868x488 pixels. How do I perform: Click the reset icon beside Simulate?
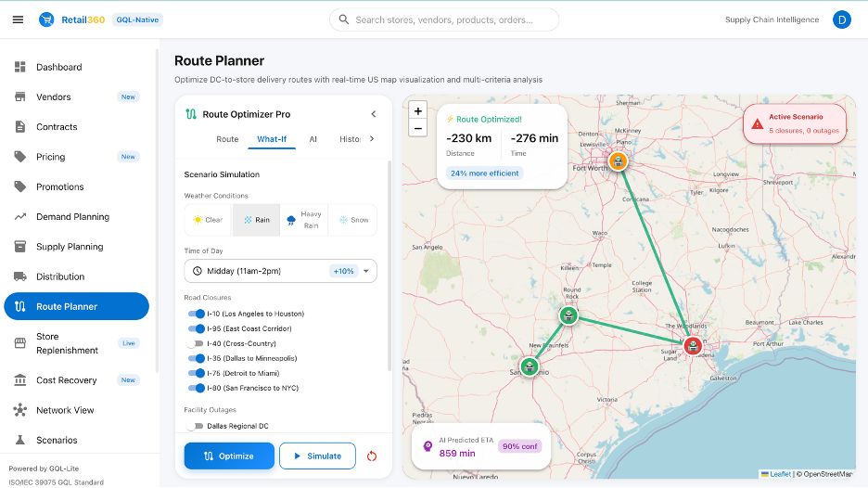pyautogui.click(x=373, y=456)
